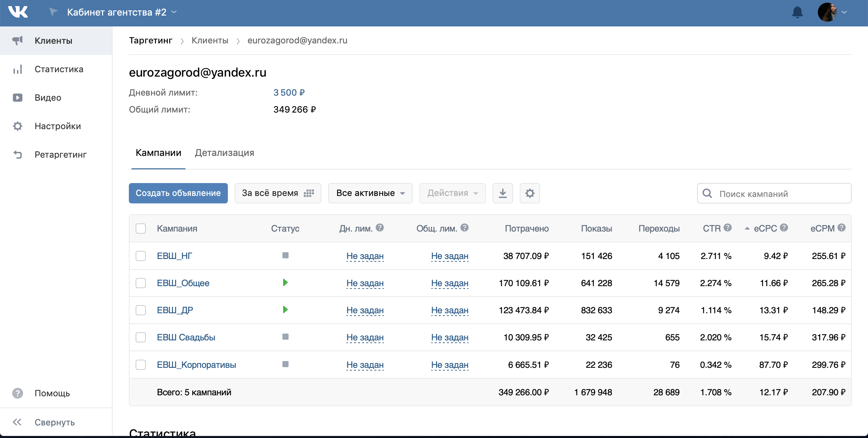Image resolution: width=868 pixels, height=438 pixels.
Task: Click the Свернуть double-chevron icon
Action: [17, 422]
